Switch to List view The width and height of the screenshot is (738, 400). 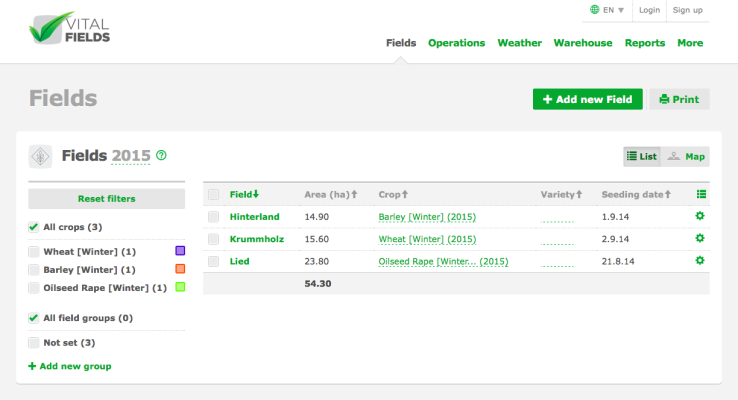click(x=642, y=157)
